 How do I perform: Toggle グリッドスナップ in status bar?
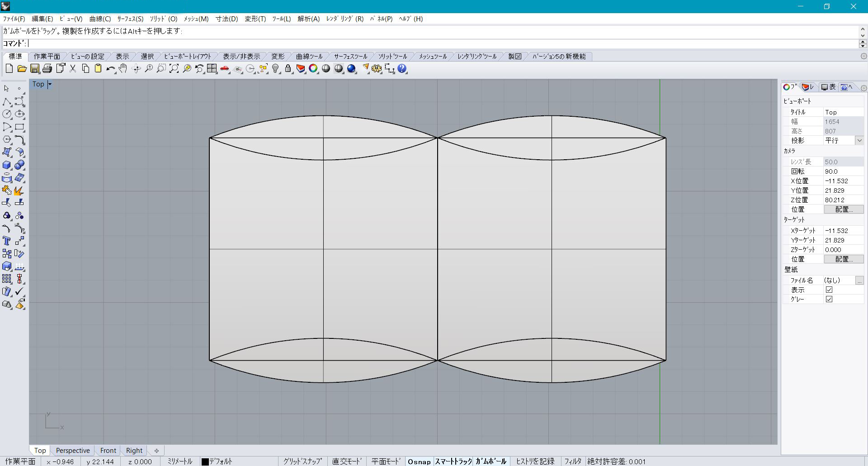302,461
